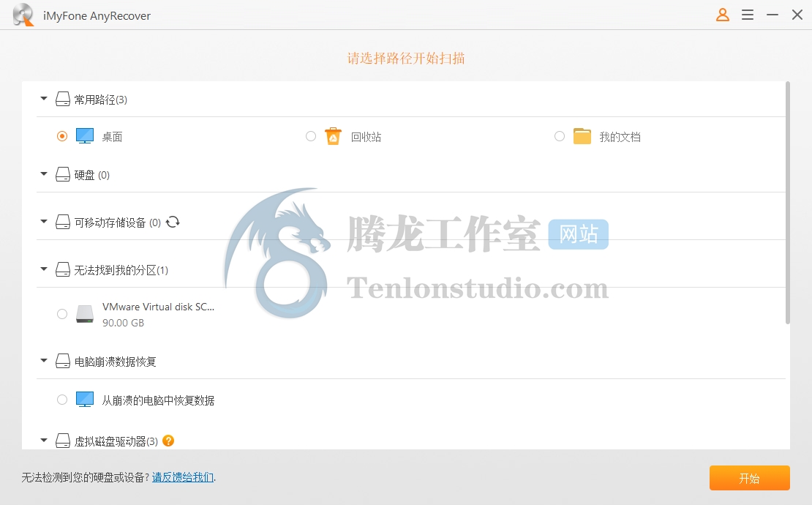Click the 硬盘 (0) heading
The height and width of the screenshot is (505, 812).
(x=91, y=175)
